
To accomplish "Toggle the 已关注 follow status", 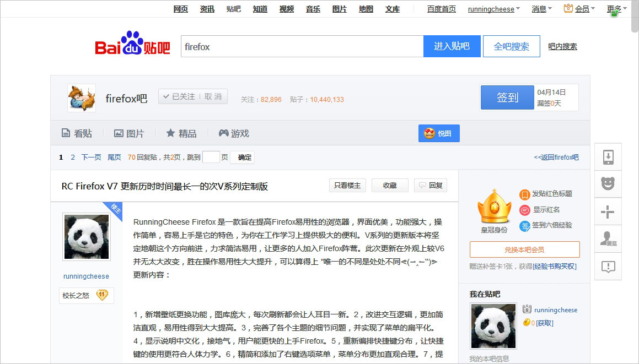I will pos(179,96).
